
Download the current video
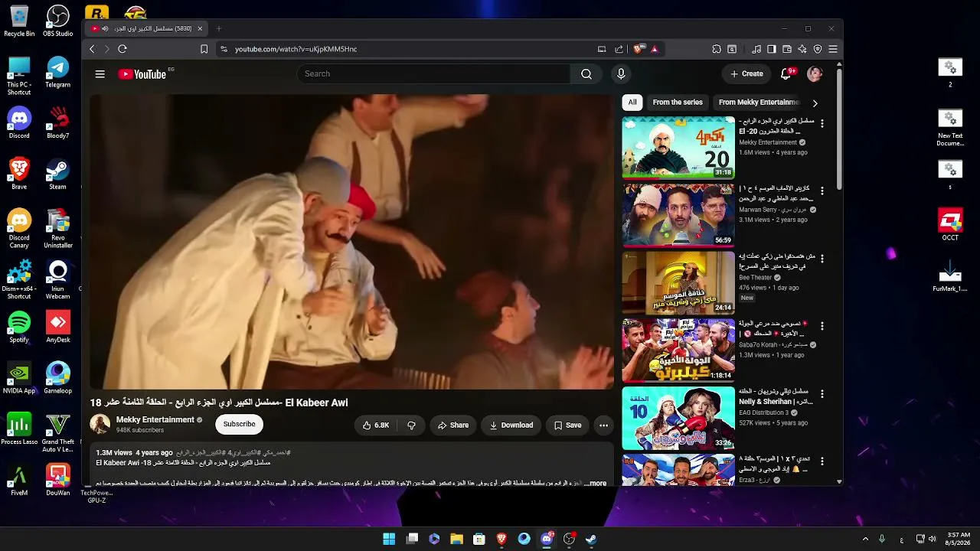click(511, 425)
